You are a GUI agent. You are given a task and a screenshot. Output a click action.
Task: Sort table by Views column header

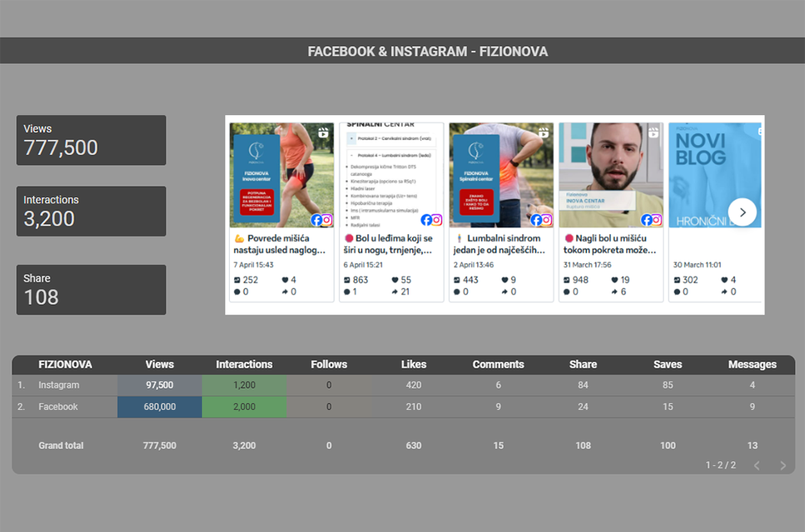(x=160, y=364)
